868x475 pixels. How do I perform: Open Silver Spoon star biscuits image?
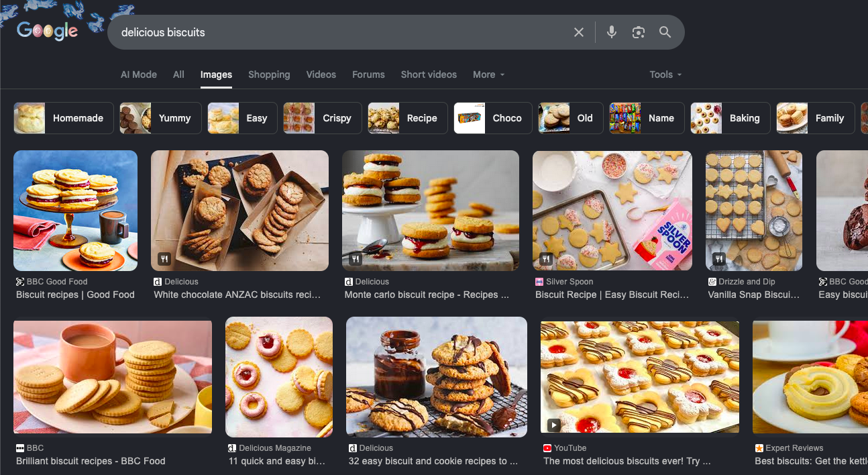[612, 210]
